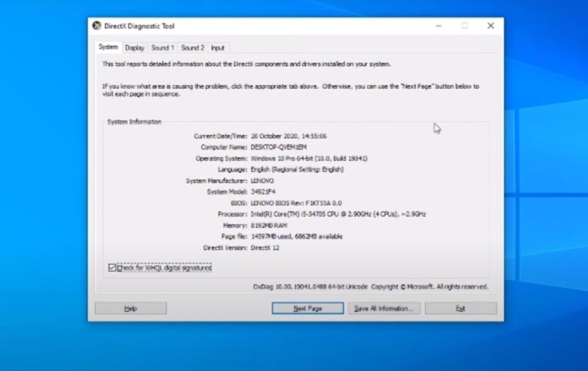
Task: Click the DirectX 12 version value
Action: click(x=265, y=248)
